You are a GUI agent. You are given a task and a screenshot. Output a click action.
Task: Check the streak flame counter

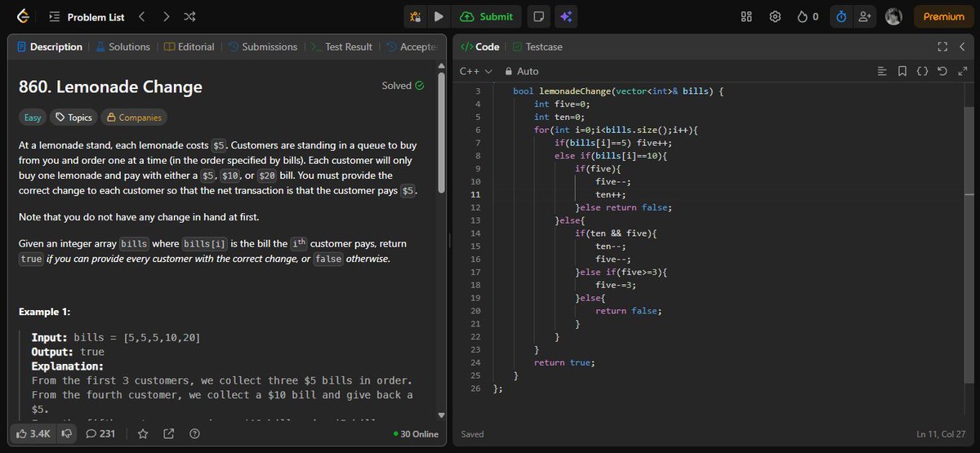(808, 16)
